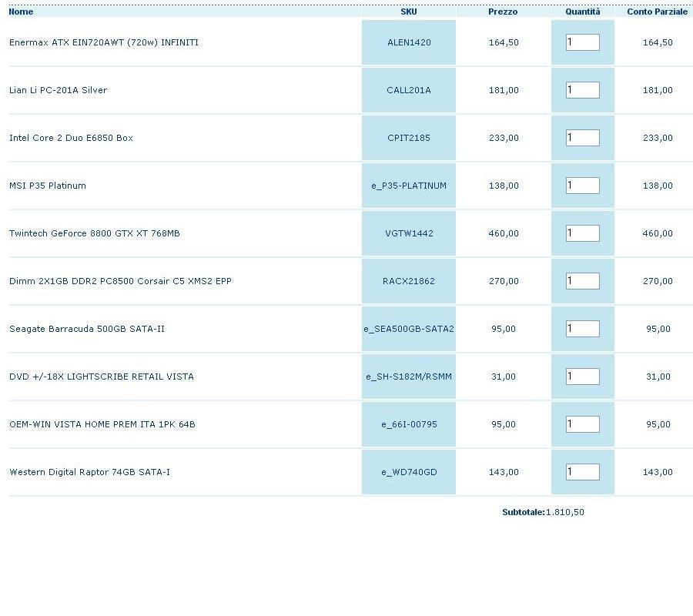Click quantity field for Intel Core 2 Duo E6850
Screen dimensions: 693x616
tap(583, 138)
